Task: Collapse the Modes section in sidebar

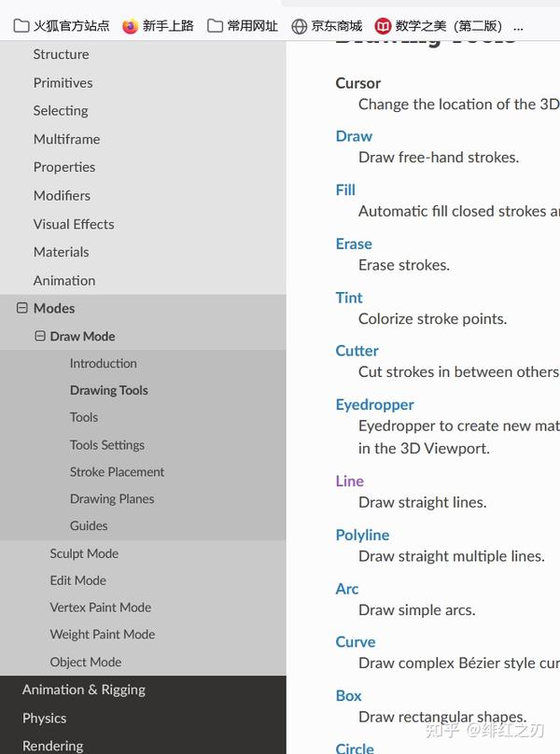Action: coord(22,308)
